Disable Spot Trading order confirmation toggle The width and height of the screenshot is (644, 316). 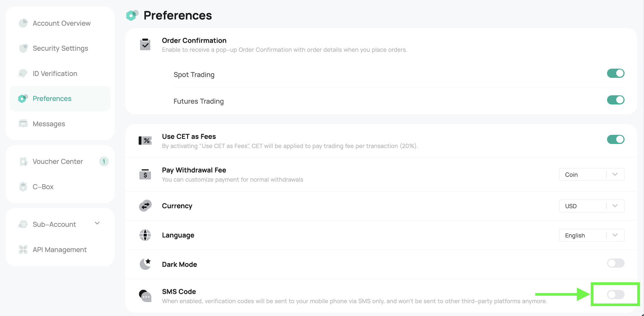616,73
